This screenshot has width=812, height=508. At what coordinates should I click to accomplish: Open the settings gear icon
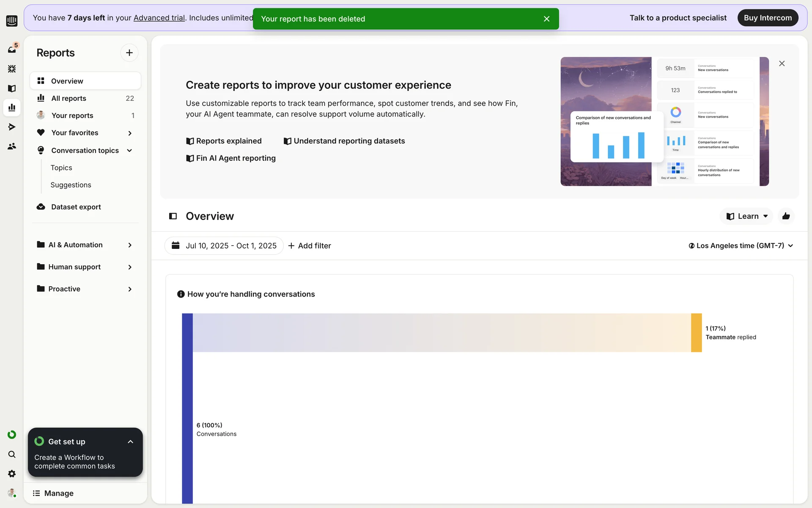pyautogui.click(x=12, y=474)
